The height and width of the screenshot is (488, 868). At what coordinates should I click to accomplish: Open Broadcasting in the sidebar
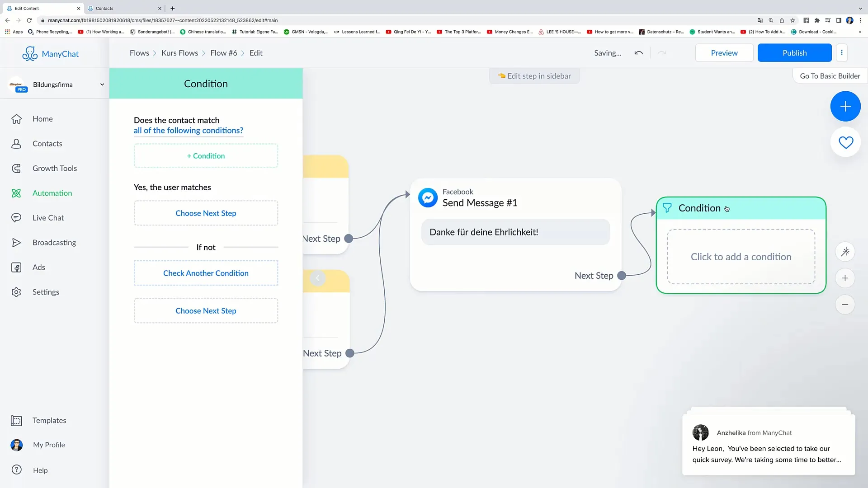coord(54,243)
